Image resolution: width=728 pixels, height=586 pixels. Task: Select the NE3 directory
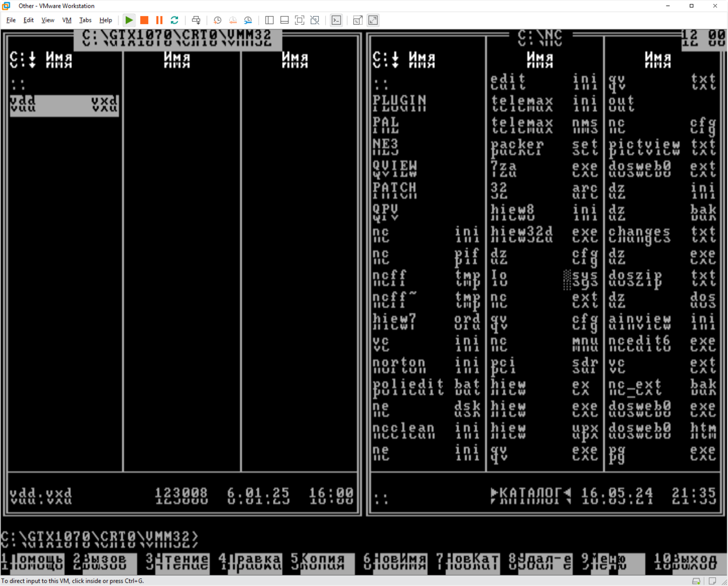[x=386, y=147]
